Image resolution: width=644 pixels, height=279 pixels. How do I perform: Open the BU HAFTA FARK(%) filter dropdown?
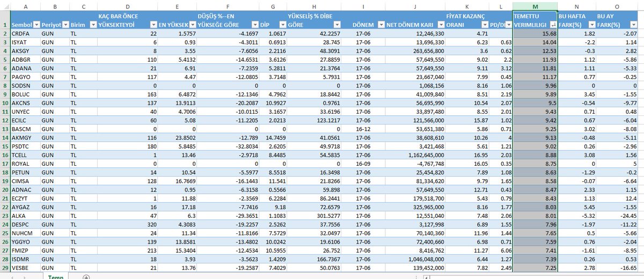pyautogui.click(x=591, y=25)
